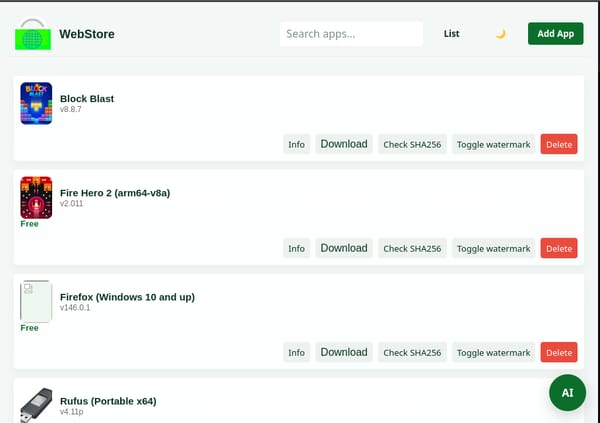Screen dimensions: 600x423
Task: Click the WebStore title text
Action: click(87, 34)
